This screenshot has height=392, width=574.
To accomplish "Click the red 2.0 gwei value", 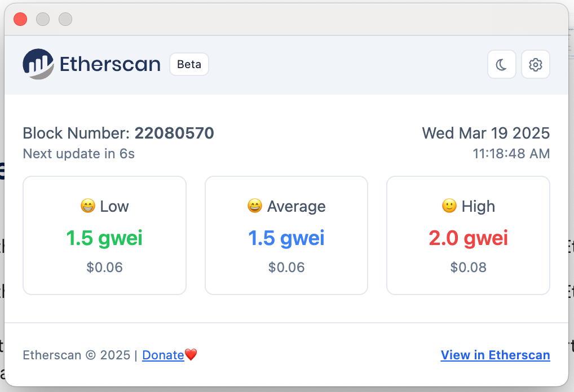I will point(468,238).
